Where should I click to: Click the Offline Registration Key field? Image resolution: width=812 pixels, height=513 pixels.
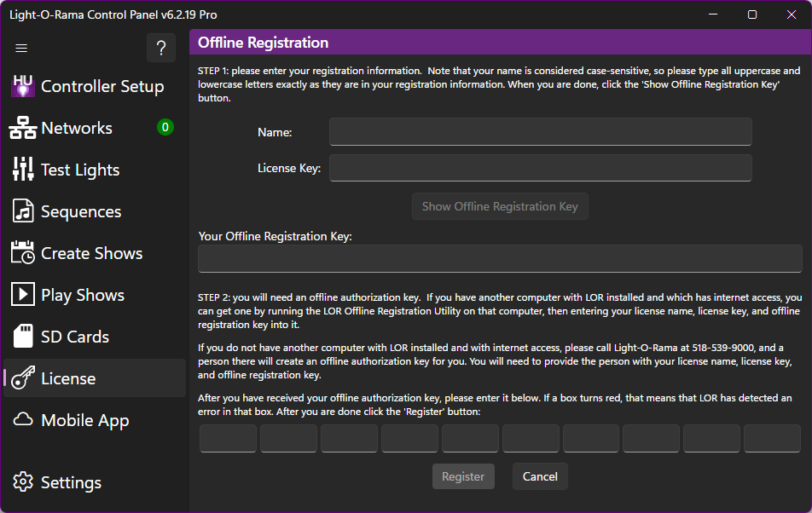(499, 258)
